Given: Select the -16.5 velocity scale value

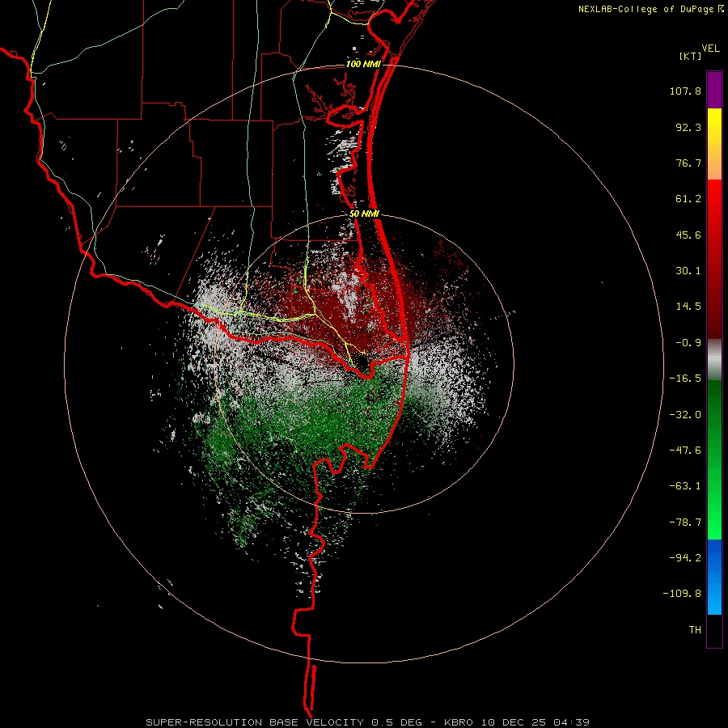Looking at the screenshot, I should 685,379.
